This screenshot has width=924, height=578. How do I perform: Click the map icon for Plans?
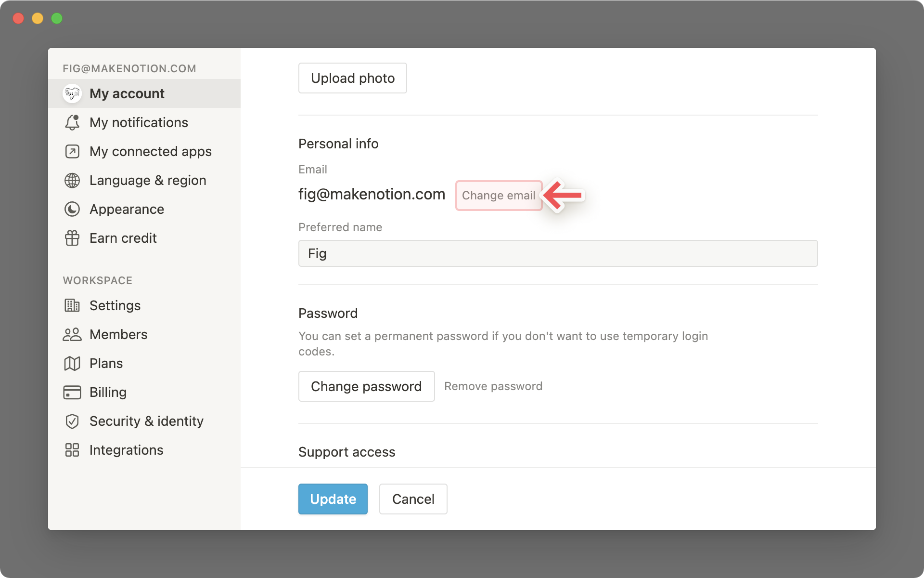[72, 363]
